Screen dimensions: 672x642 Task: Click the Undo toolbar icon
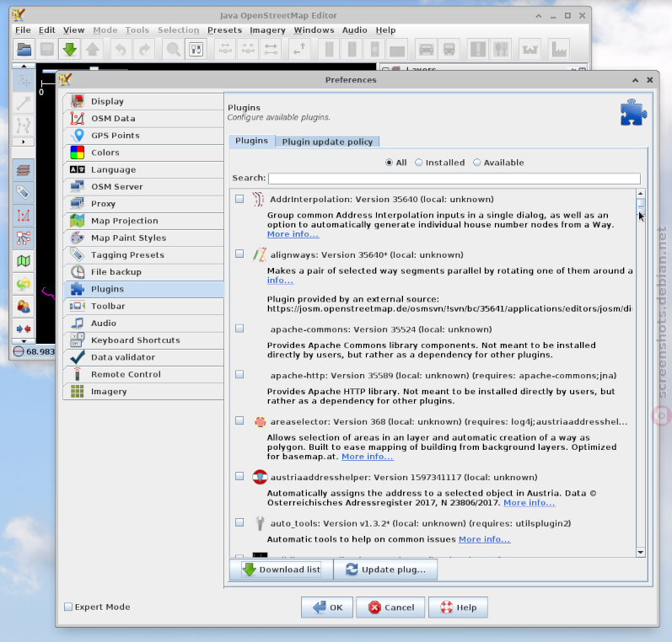coord(121,49)
